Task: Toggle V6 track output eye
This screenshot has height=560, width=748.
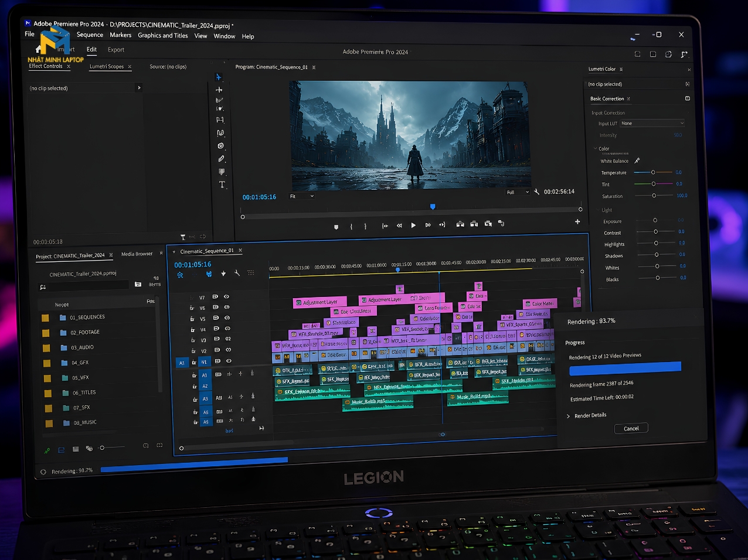Action: 226,307
